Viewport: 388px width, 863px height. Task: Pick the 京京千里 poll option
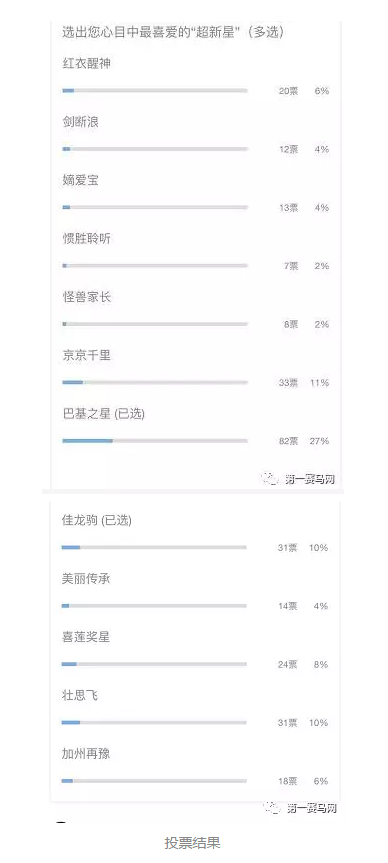pos(195,369)
